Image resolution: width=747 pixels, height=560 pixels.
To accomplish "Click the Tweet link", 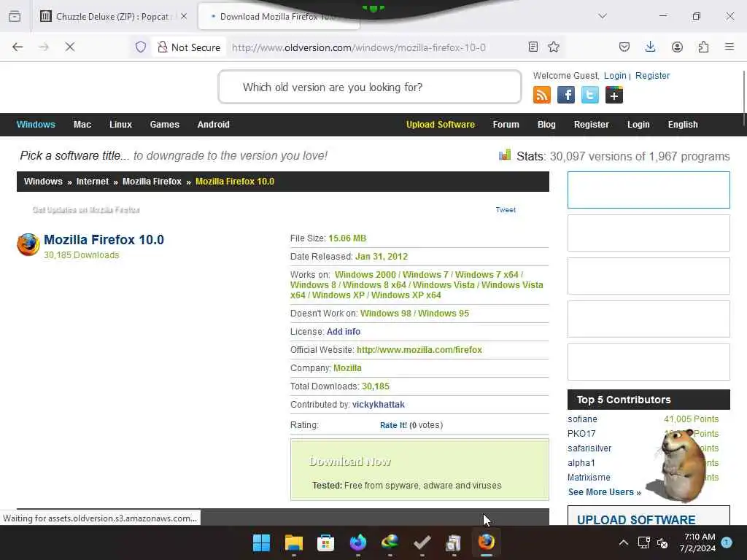I will click(506, 209).
